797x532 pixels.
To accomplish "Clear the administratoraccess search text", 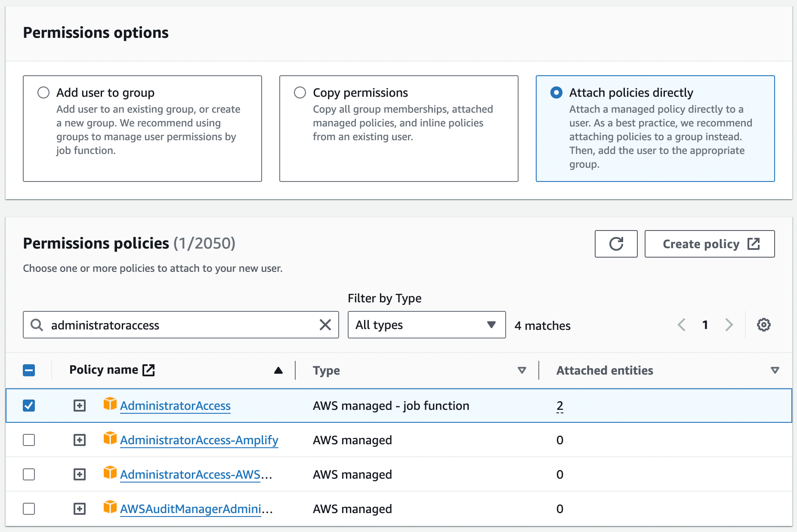I will tap(325, 325).
